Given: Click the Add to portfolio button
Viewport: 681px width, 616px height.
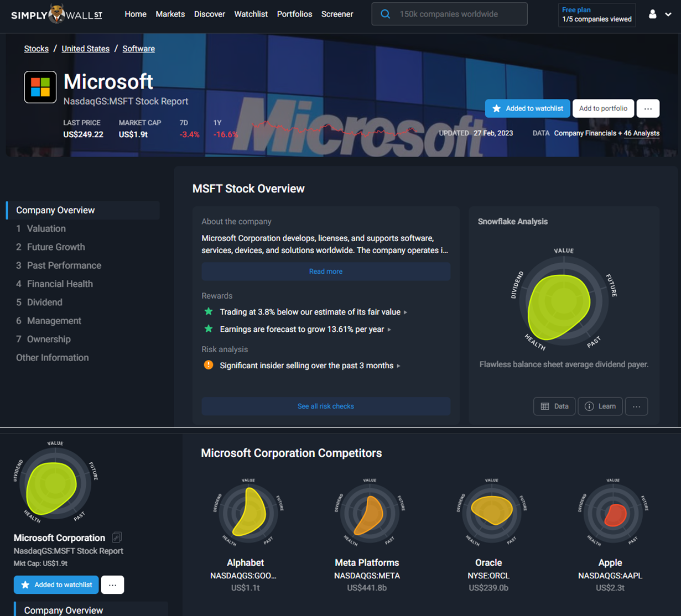Looking at the screenshot, I should (x=603, y=108).
